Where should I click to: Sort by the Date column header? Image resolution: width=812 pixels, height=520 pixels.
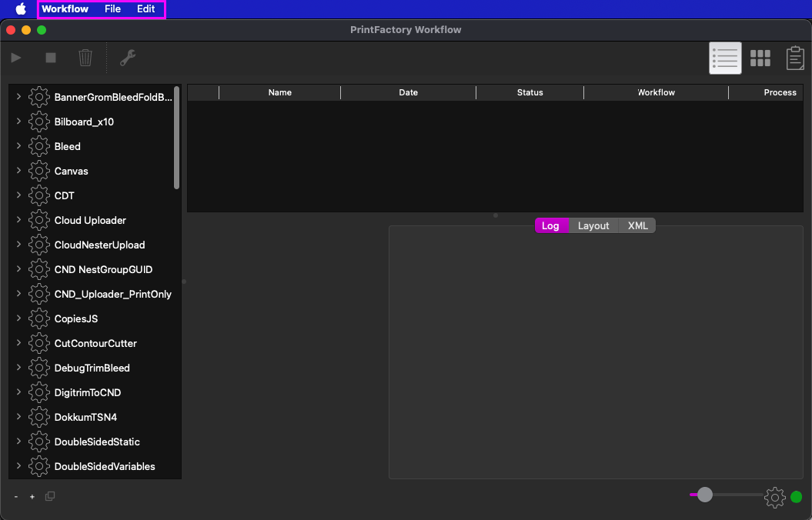click(408, 92)
